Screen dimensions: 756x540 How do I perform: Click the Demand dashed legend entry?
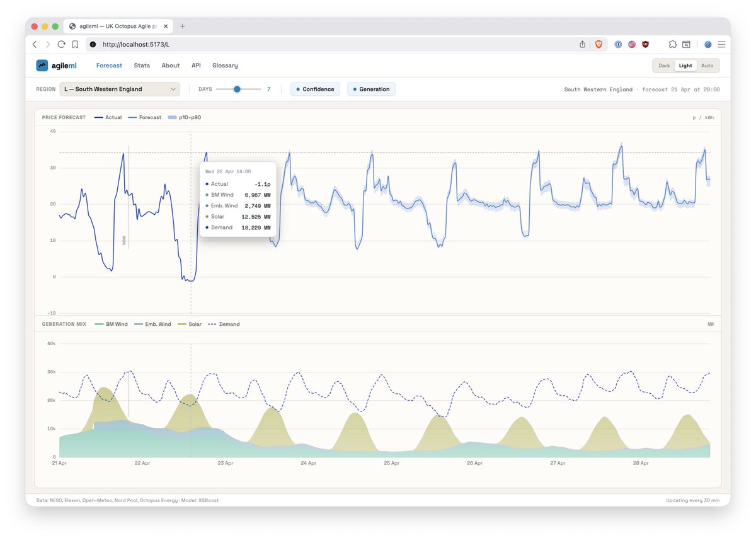click(224, 325)
